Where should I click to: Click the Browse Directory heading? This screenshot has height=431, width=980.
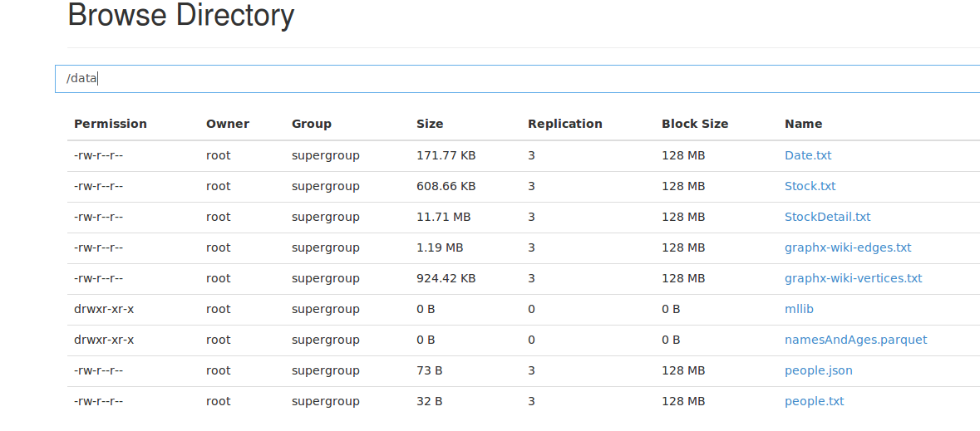[180, 15]
